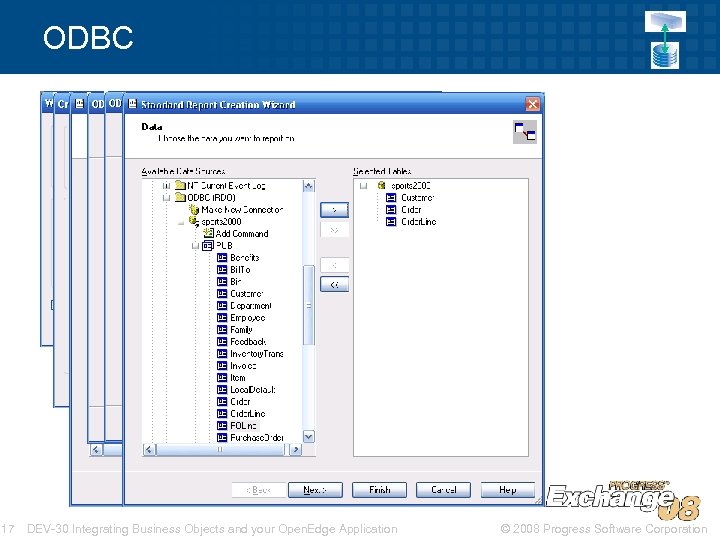The height and width of the screenshot is (540, 720).
Task: Click the PurchaseOrder table icon
Action: pos(222,438)
